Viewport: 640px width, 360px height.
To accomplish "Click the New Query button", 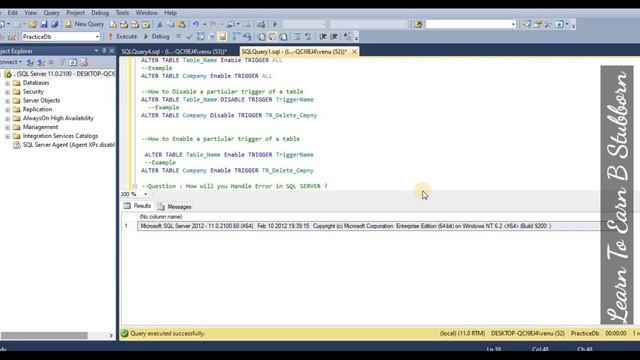I will [x=84, y=24].
